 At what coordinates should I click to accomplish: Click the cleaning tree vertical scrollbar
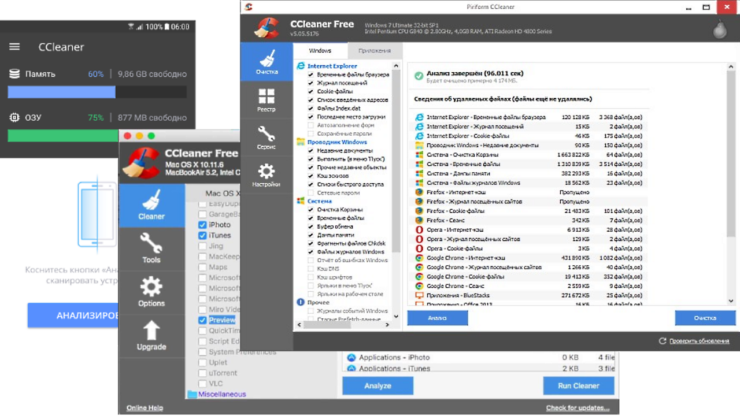point(396,161)
